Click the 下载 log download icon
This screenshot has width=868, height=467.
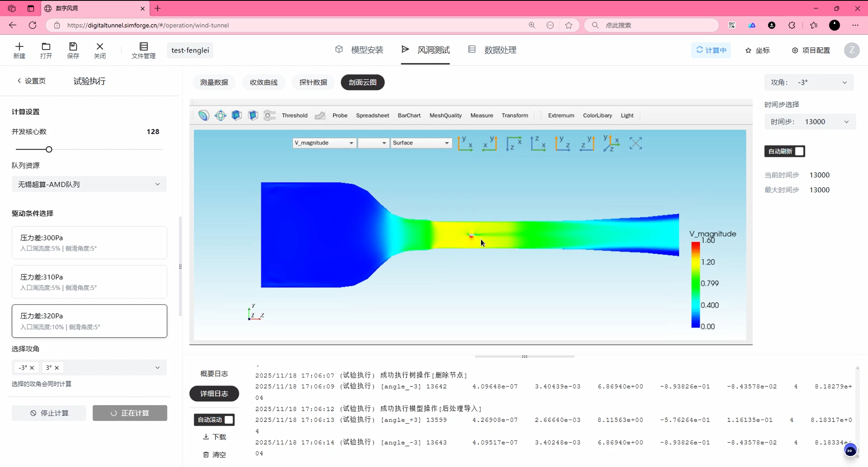point(215,437)
